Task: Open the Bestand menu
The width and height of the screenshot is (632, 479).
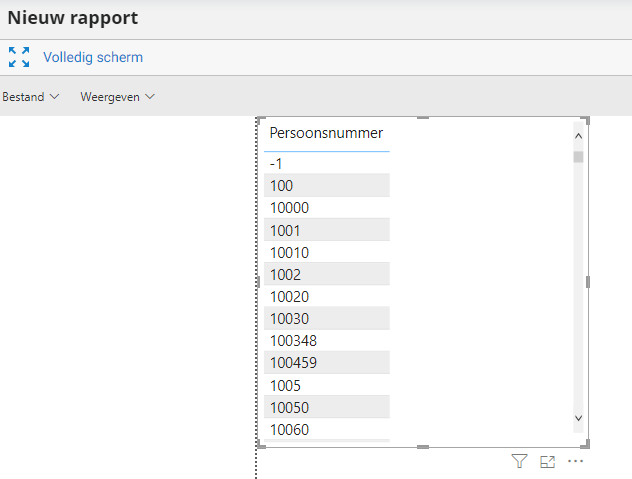Action: 22,97
